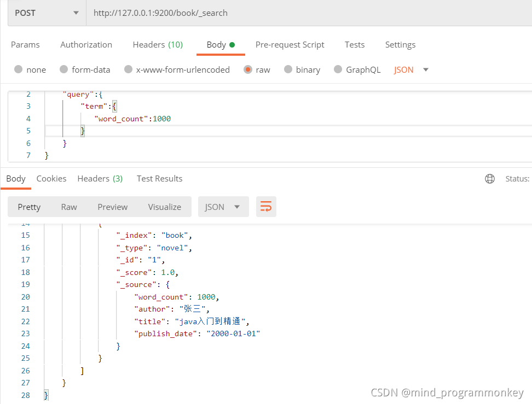Click the "_score": 1.0 response line

tap(147, 272)
